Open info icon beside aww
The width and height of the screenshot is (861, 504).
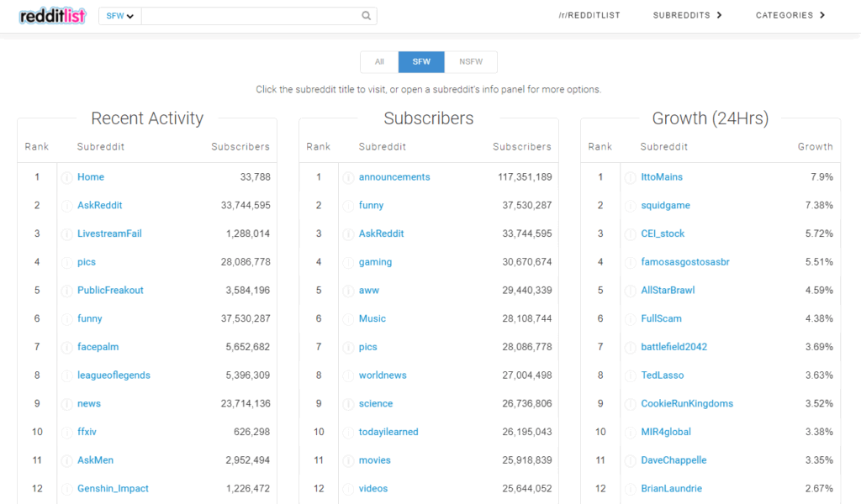point(348,291)
